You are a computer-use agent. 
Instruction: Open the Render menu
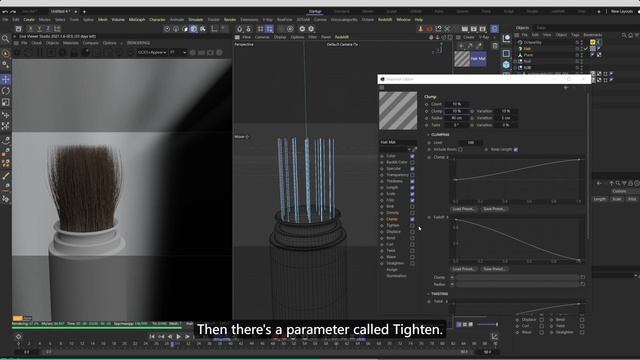tap(230, 20)
